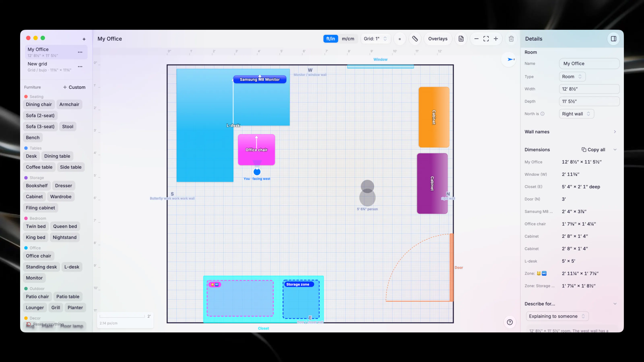
Task: Add a Wardrobe
Action: (x=61, y=197)
